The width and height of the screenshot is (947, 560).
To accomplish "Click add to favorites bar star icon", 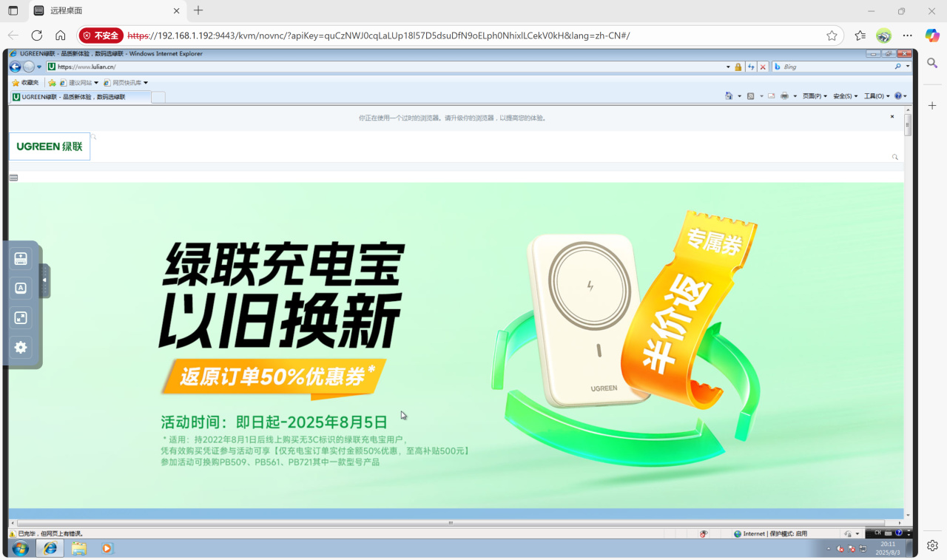I will (x=52, y=83).
